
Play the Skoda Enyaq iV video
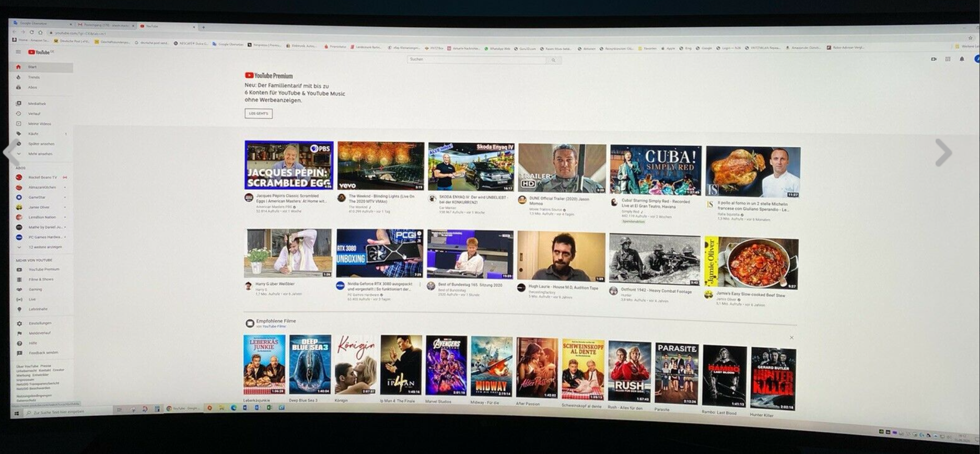coord(471,167)
